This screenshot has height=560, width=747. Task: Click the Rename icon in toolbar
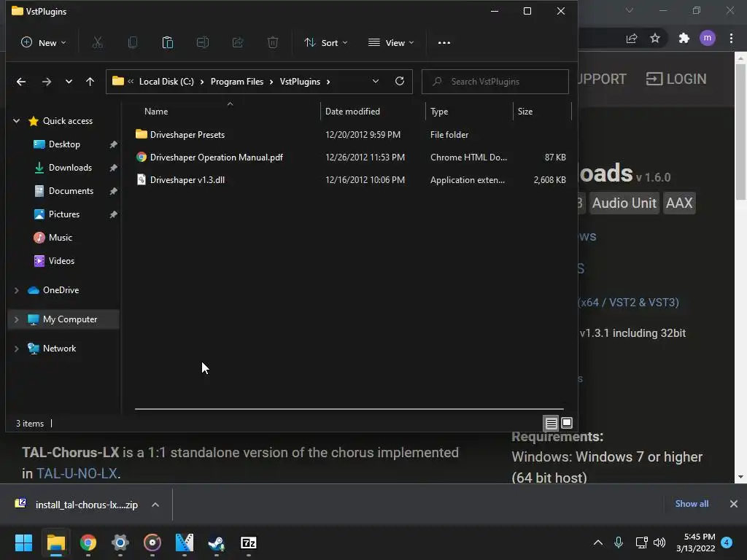[x=203, y=43]
